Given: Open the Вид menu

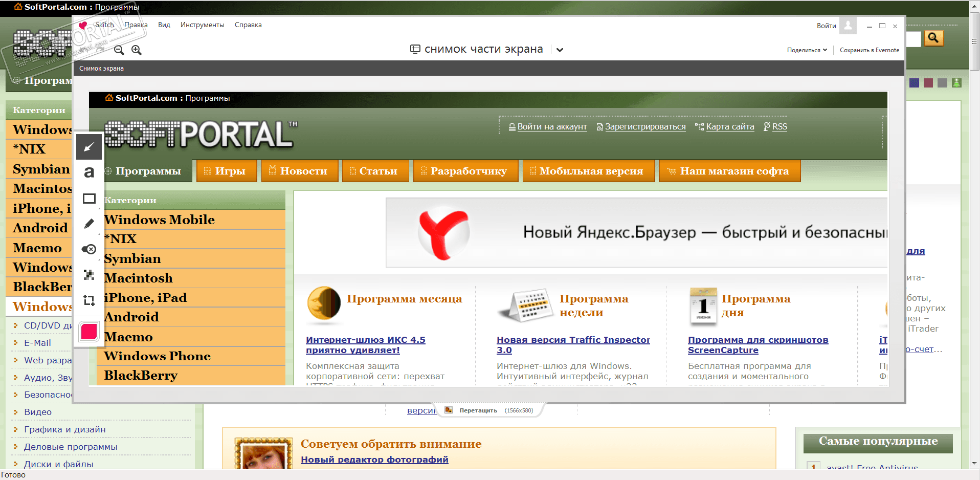Looking at the screenshot, I should click(x=164, y=25).
